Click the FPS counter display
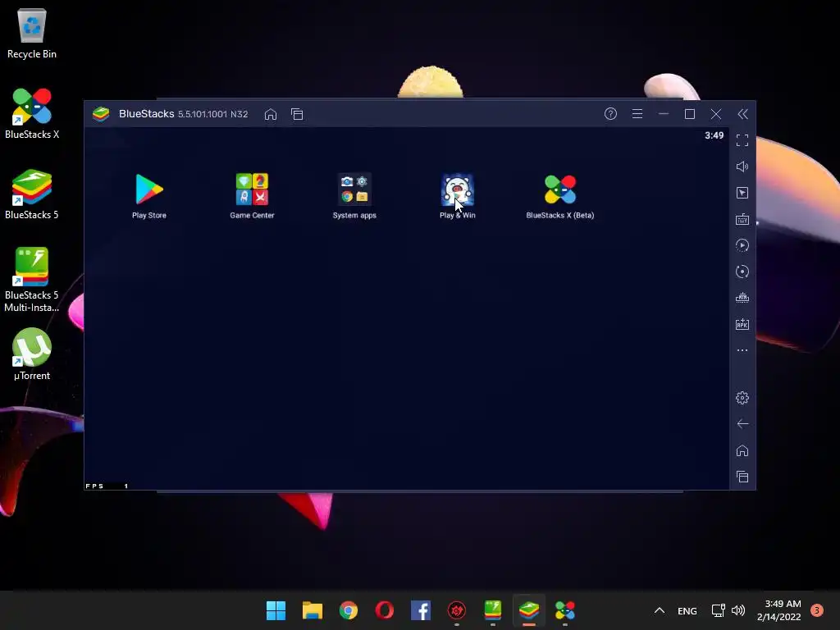The width and height of the screenshot is (840, 630). pyautogui.click(x=107, y=486)
